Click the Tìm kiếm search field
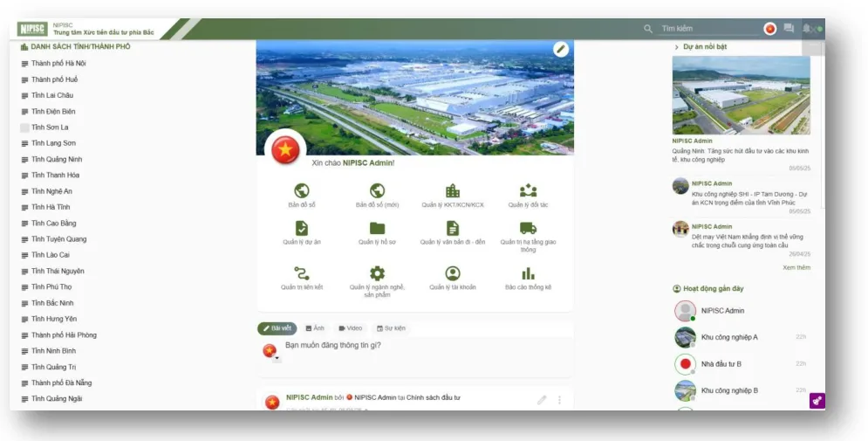This screenshot has width=868, height=441. point(708,29)
